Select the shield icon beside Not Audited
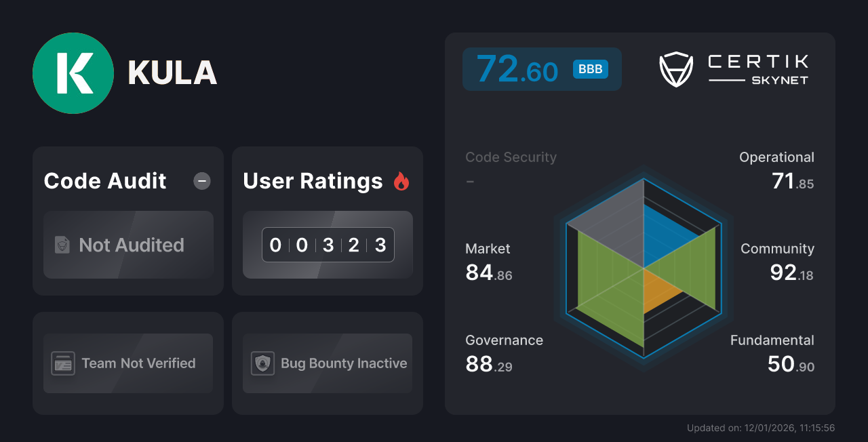Viewport: 868px width, 442px height. 62,245
